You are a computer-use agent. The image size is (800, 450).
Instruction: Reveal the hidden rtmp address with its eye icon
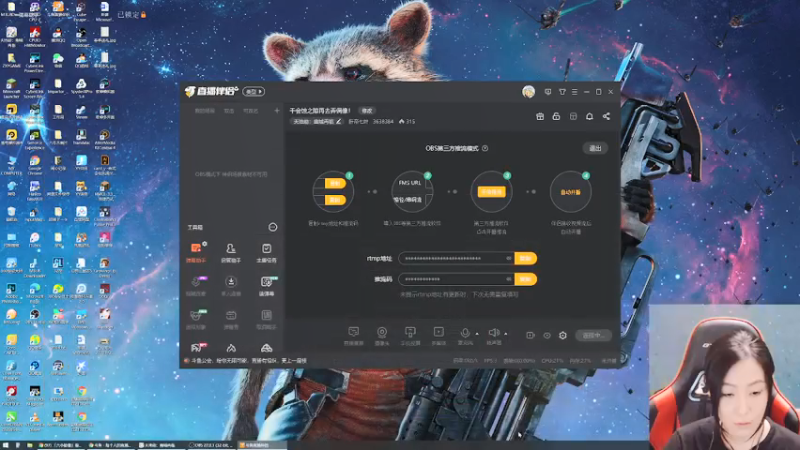pyautogui.click(x=509, y=259)
